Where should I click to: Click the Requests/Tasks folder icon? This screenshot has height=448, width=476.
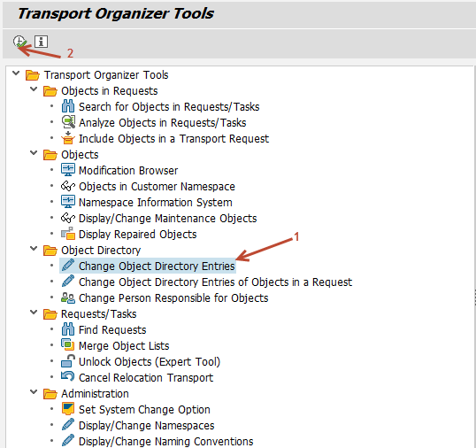click(50, 314)
